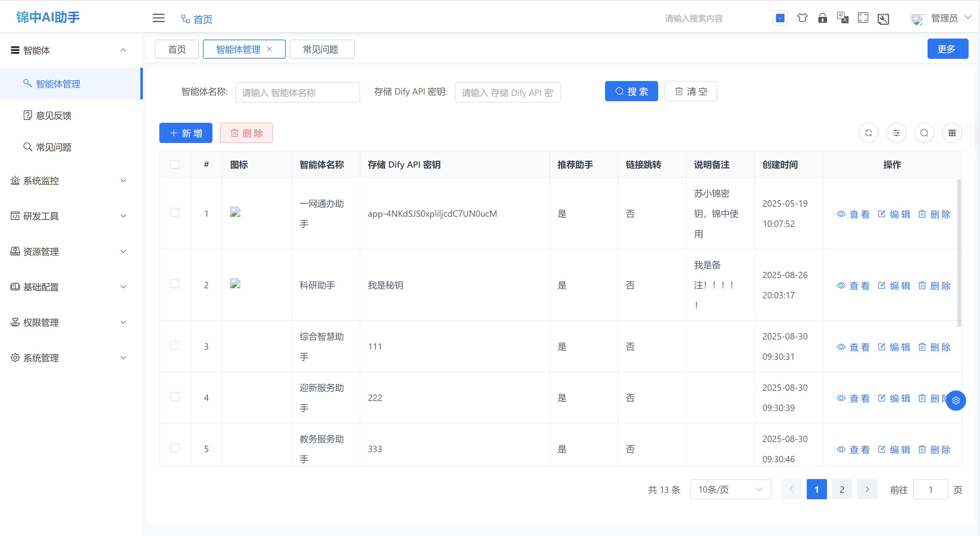Toggle fullscreen mode icon
Viewport: 980px width, 536px height.
click(x=863, y=18)
